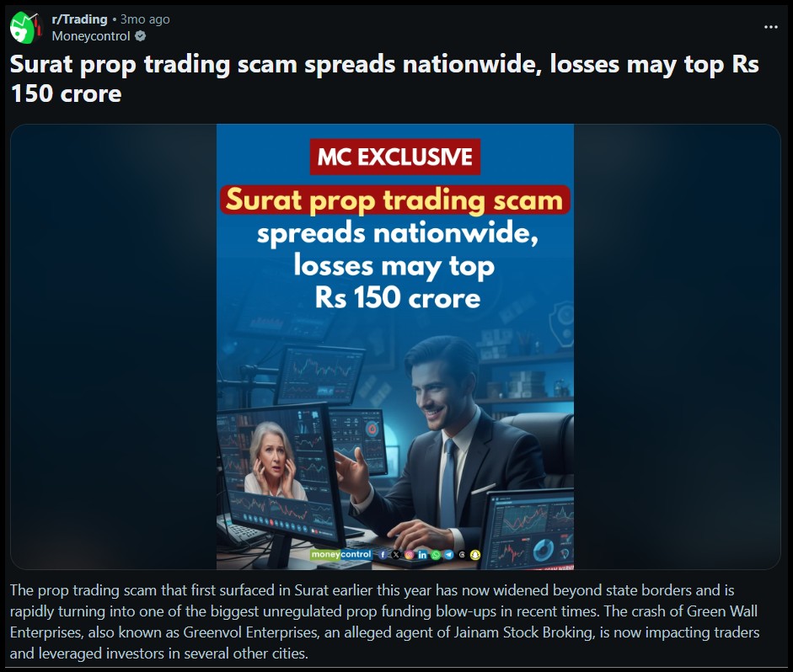Open the three-dot post options menu
793x672 pixels.
pos(771,27)
